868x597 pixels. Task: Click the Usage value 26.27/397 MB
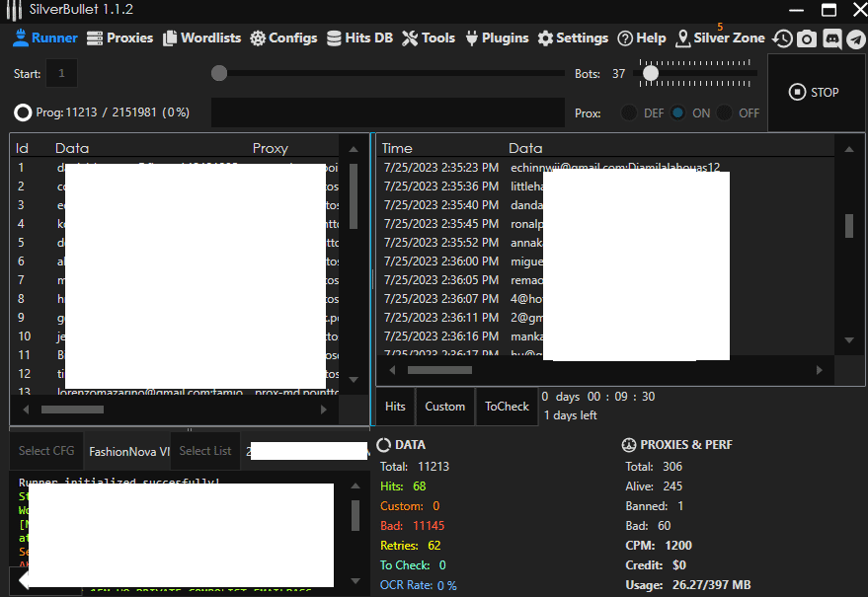(711, 585)
